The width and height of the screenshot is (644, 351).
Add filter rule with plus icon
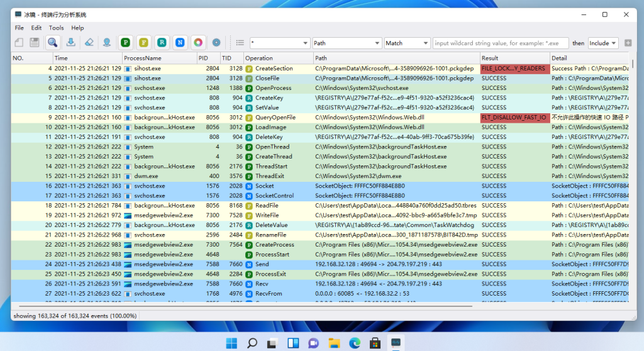628,43
